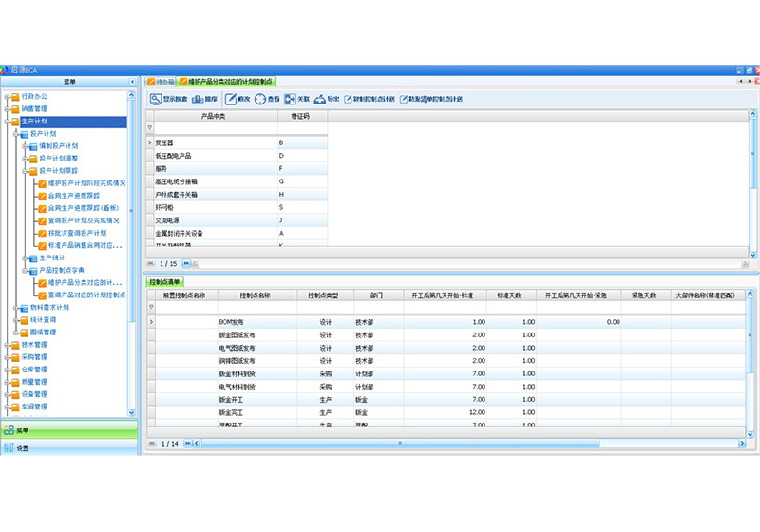The width and height of the screenshot is (760, 532).
Task: Click the 粘贴清单控制点计划 toolbar icon
Action: pyautogui.click(x=403, y=100)
